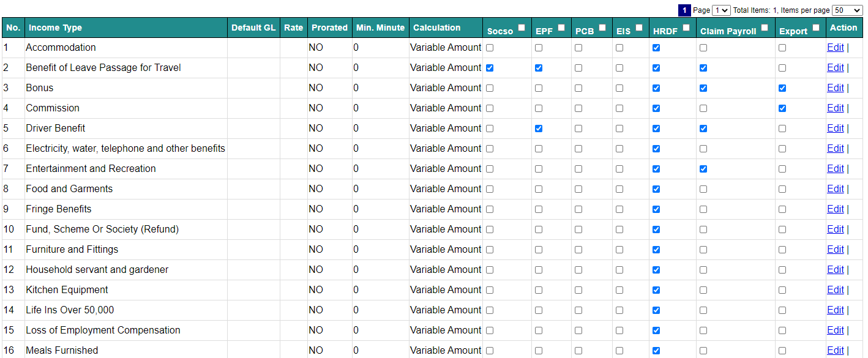The width and height of the screenshot is (868, 358).
Task: Uncheck HRDF for Accommodation row
Action: (x=656, y=48)
